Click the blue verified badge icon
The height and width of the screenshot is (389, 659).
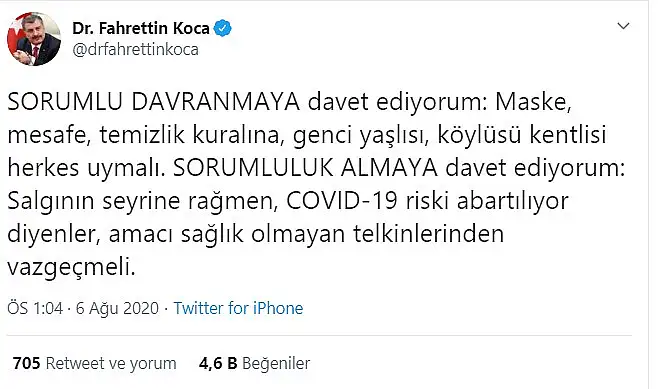pyautogui.click(x=223, y=28)
